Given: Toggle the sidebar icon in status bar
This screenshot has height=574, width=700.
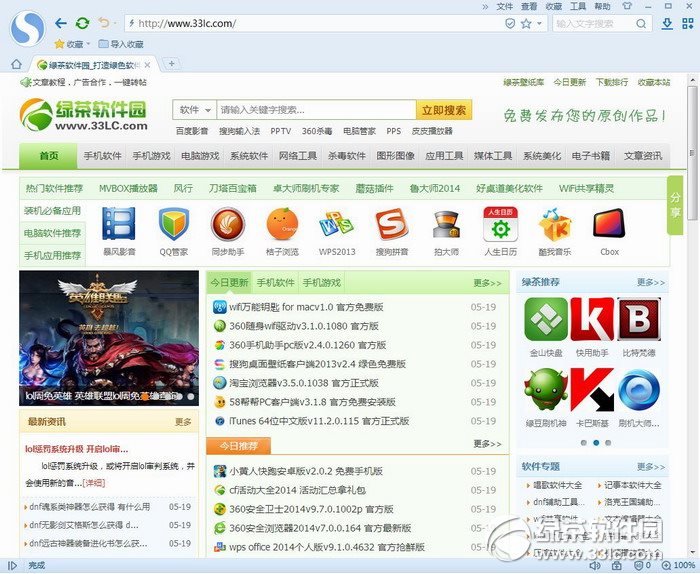Looking at the screenshot, I should (x=12, y=566).
